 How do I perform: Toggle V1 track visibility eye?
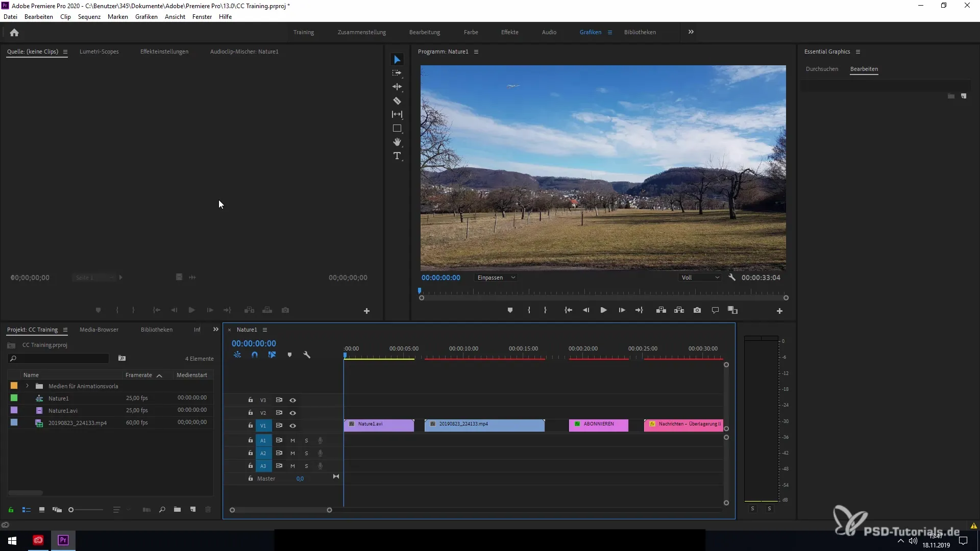tap(293, 425)
